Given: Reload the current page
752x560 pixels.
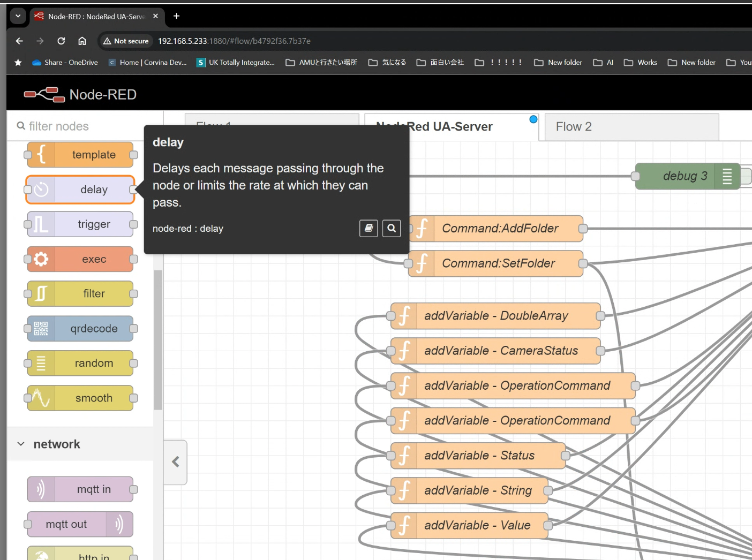Looking at the screenshot, I should pos(61,41).
